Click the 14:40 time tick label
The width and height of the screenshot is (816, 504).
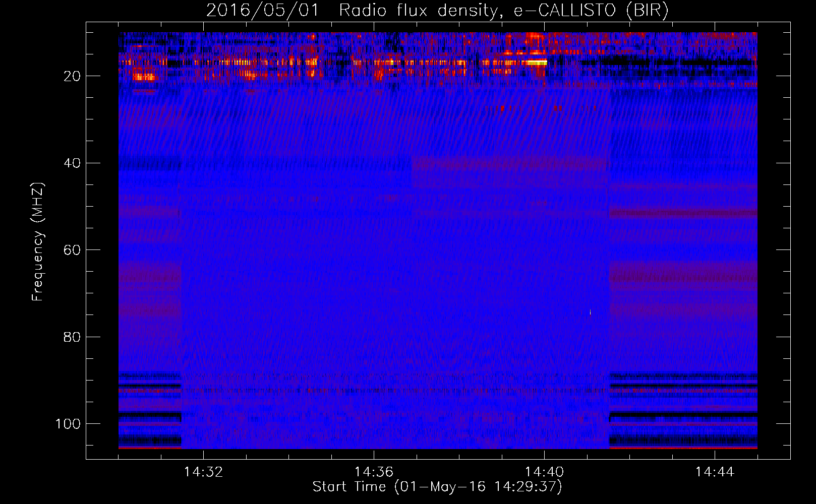544,472
